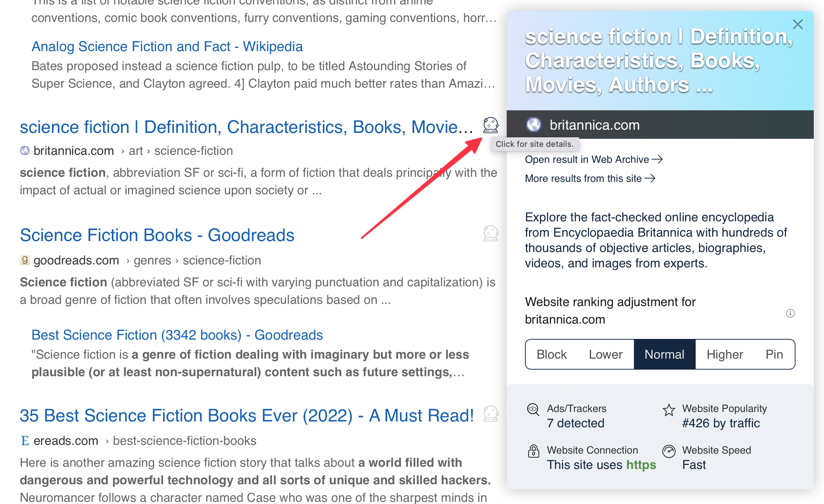The image size is (824, 504).
Task: Select the Block ranking adjustment option
Action: pyautogui.click(x=551, y=354)
